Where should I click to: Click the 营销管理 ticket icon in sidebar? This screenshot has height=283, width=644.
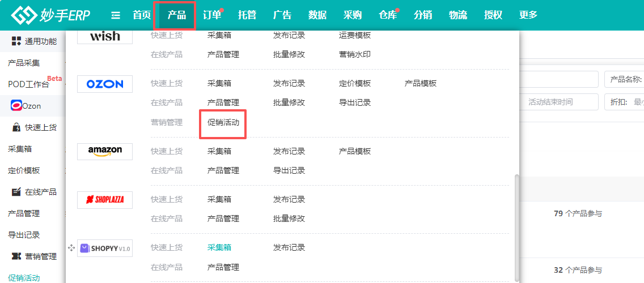pos(16,256)
